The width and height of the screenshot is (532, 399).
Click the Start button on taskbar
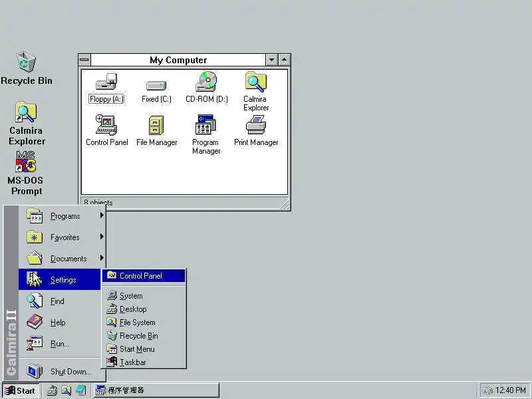click(x=21, y=390)
